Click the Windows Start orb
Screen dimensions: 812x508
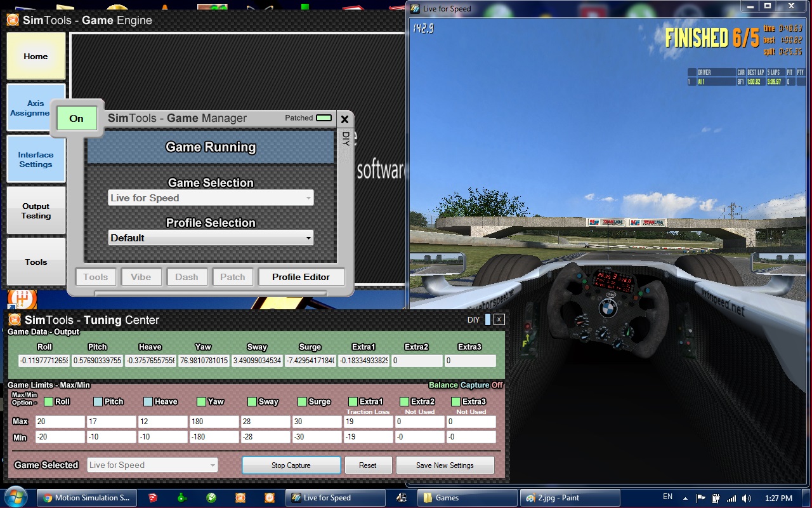(15, 497)
